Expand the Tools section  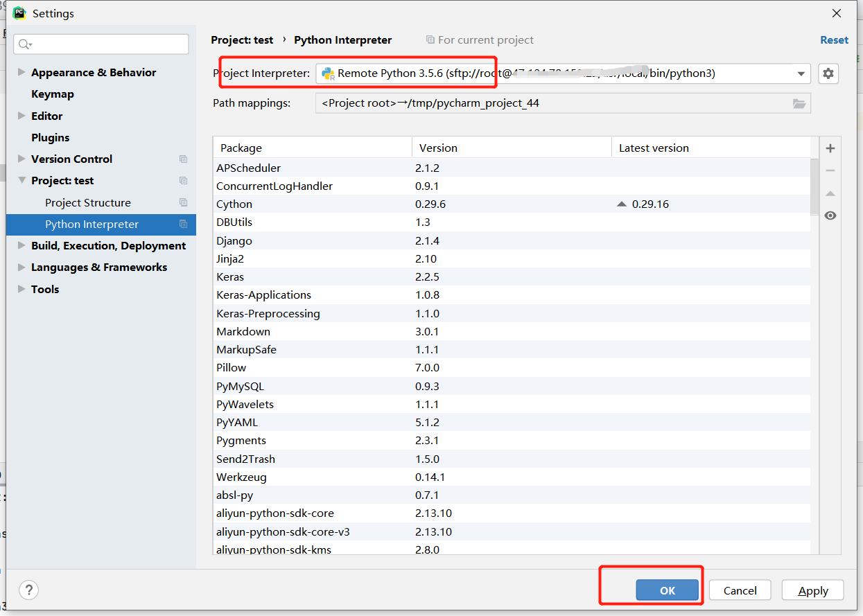[21, 290]
